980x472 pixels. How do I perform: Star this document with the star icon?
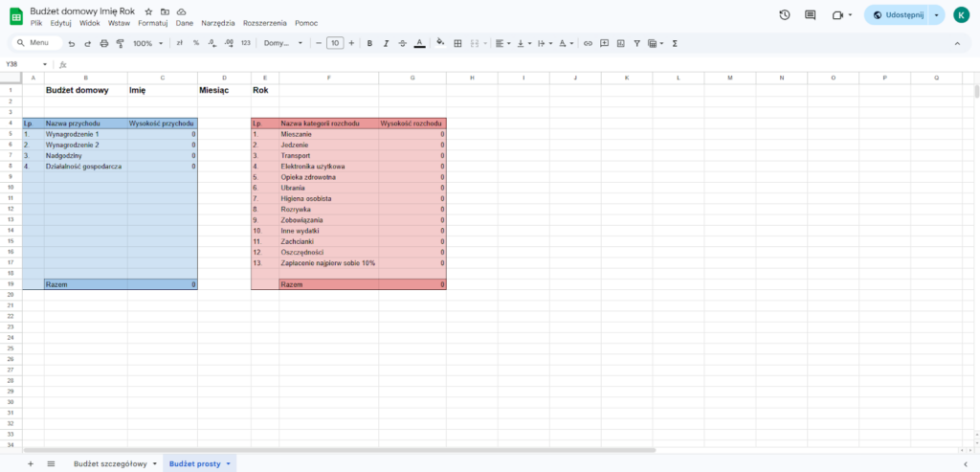pyautogui.click(x=148, y=11)
